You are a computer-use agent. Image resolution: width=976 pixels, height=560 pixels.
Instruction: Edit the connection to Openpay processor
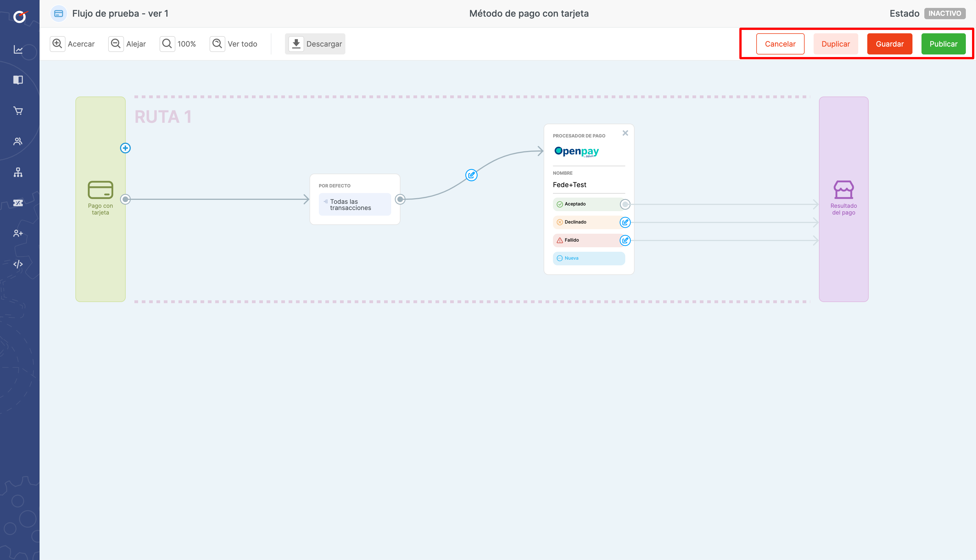pos(471,175)
